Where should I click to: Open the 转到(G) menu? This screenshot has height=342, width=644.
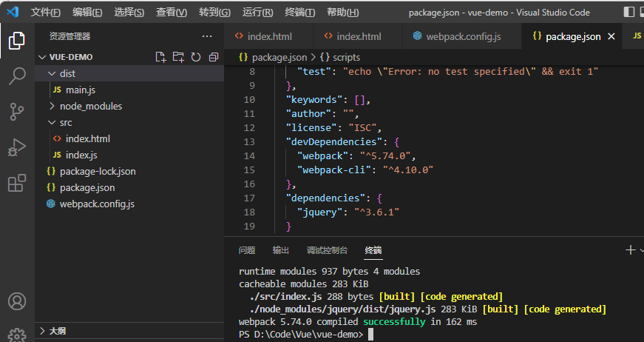[214, 13]
